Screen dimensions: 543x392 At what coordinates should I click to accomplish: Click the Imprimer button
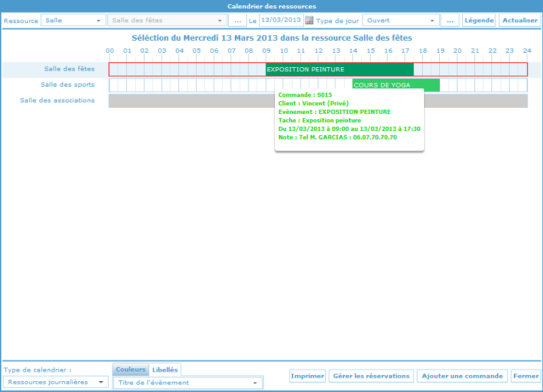pos(307,376)
